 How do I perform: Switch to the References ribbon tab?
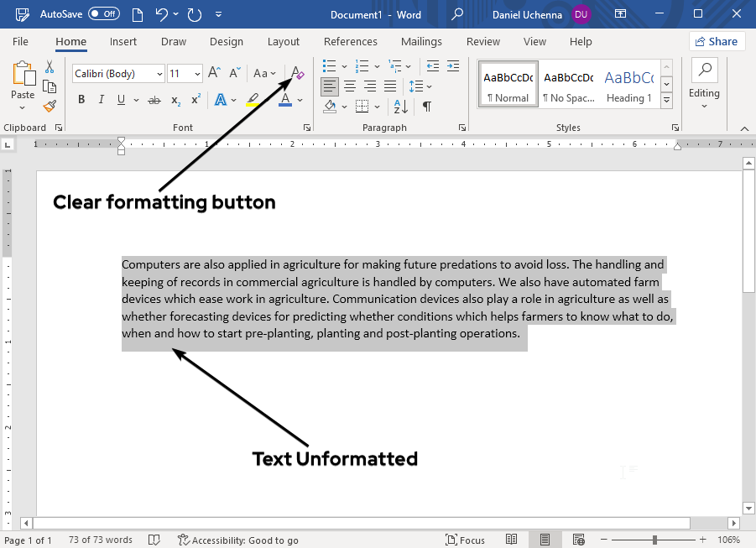pyautogui.click(x=350, y=41)
